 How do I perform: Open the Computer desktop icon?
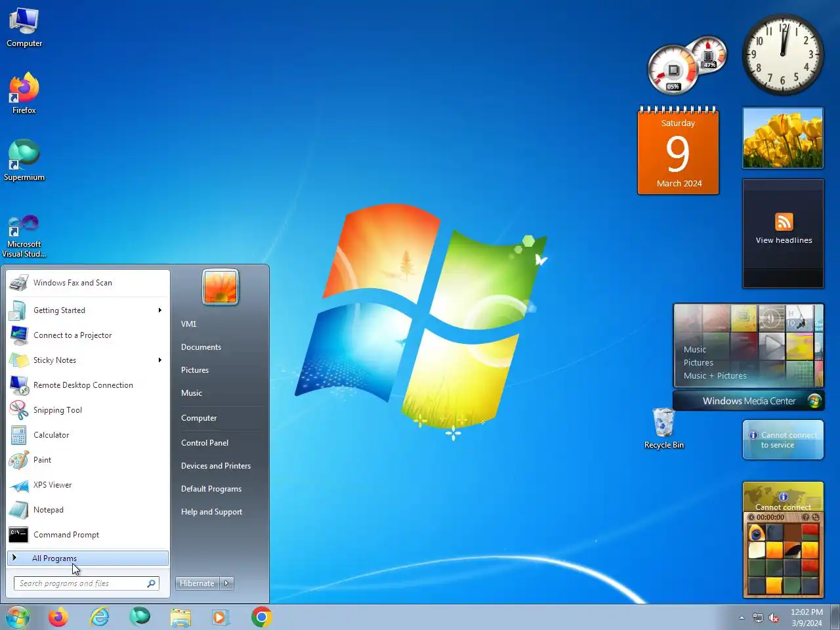tap(24, 28)
